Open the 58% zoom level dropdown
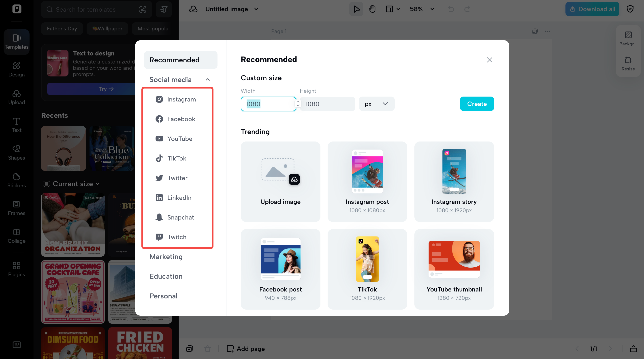Viewport: 644px width, 359px height. coord(422,9)
